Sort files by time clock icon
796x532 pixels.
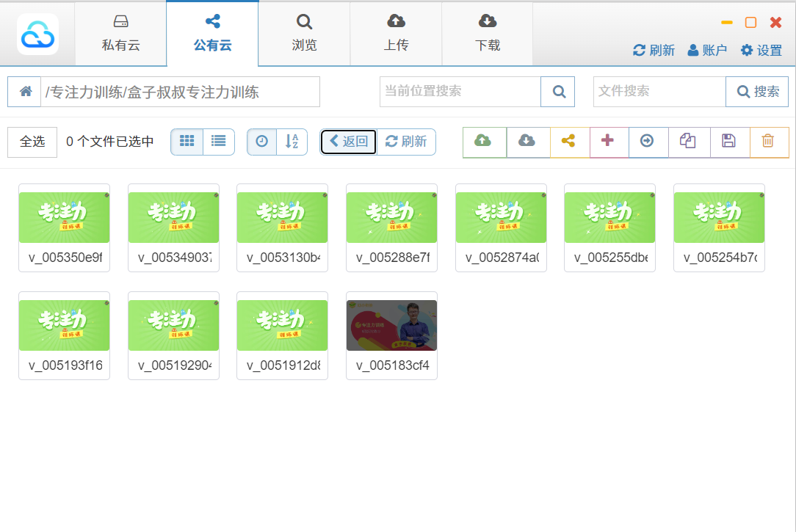tap(262, 142)
